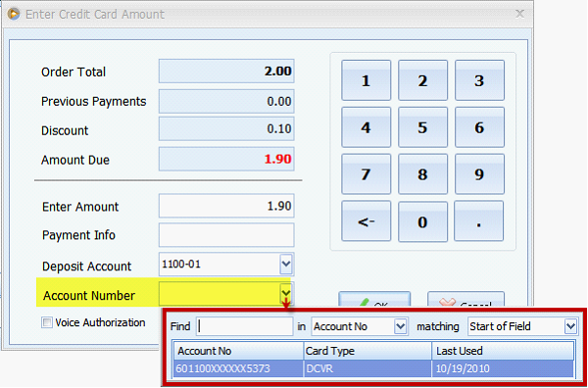Click the Cancel button
The image size is (588, 388).
coord(465,300)
